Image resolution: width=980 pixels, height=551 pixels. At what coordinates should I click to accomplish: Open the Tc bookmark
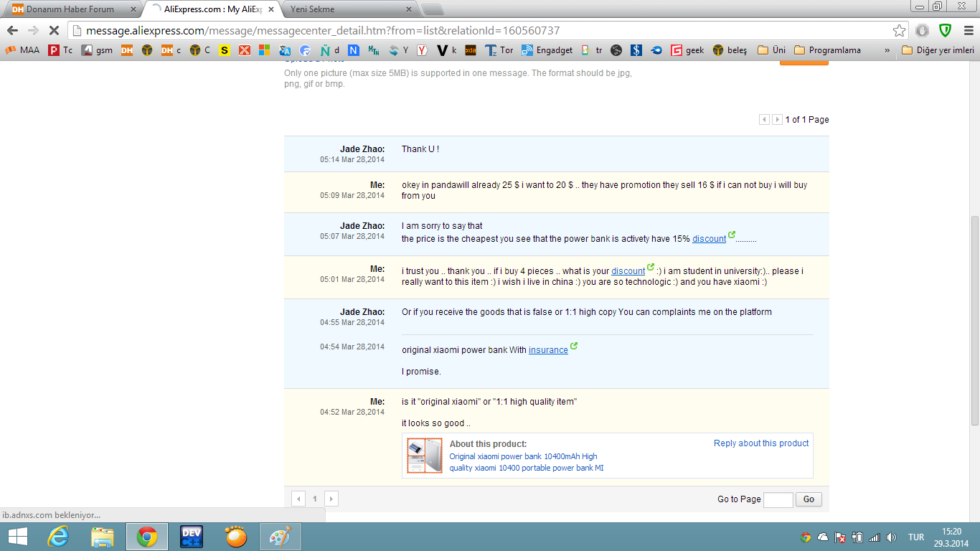coord(61,50)
